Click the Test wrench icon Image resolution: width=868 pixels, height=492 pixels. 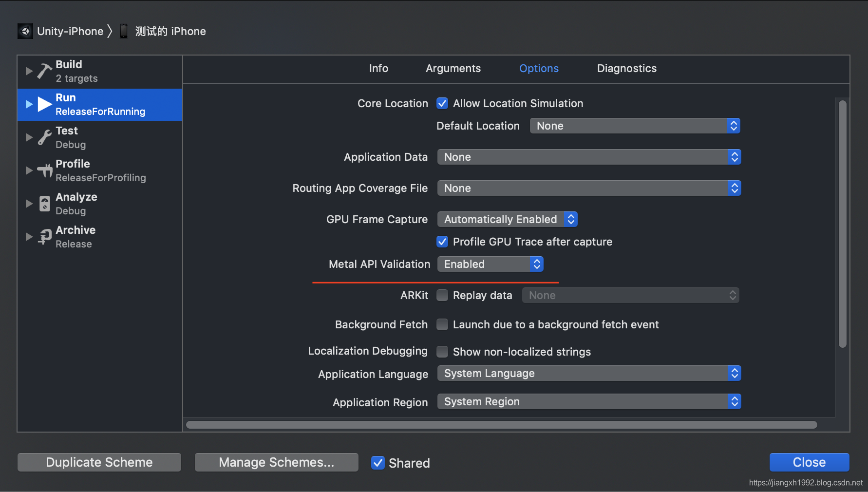(x=45, y=137)
